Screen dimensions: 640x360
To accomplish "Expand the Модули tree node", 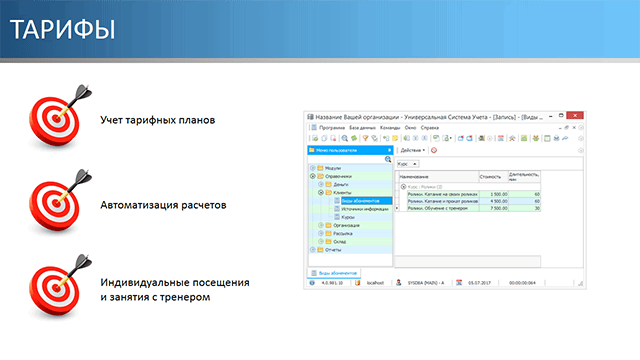I will (313, 168).
